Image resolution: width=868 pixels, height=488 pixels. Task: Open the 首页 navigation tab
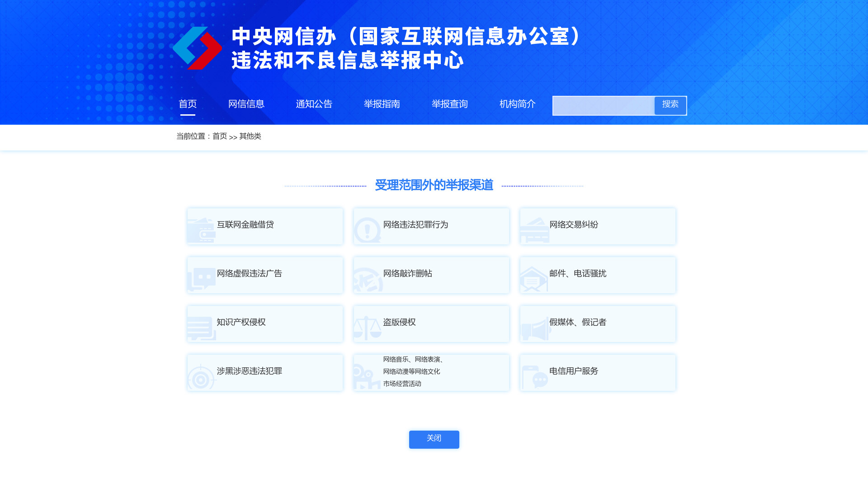tap(188, 104)
